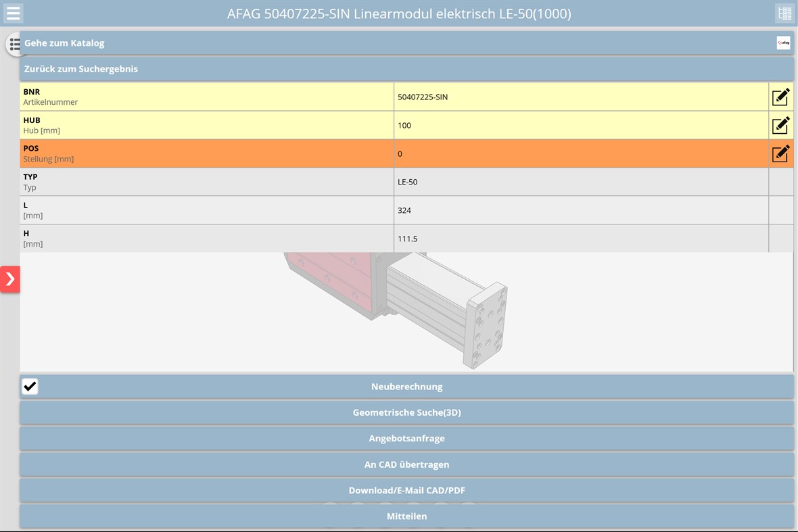The image size is (798, 532).
Task: Start Geometrische Suche(3D)
Action: 406,412
